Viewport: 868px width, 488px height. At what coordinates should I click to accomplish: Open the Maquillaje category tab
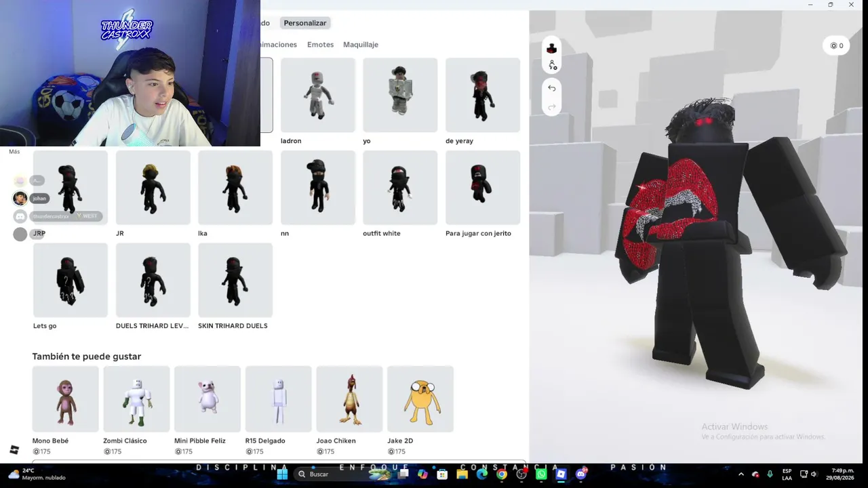361,45
